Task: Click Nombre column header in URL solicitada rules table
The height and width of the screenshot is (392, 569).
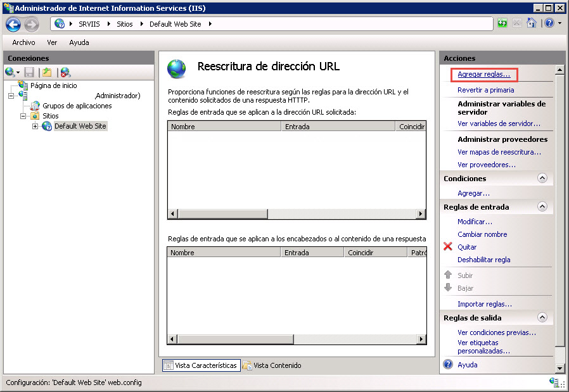Action: [x=224, y=127]
